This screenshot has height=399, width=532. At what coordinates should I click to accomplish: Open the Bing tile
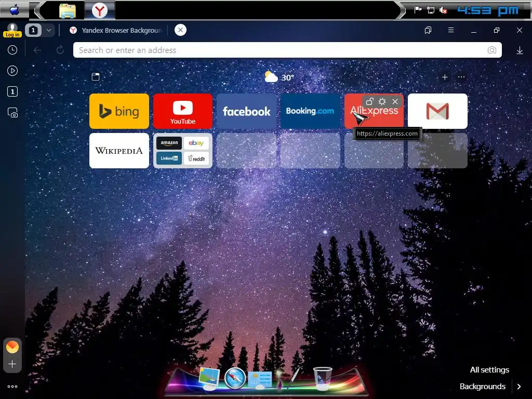coord(119,111)
